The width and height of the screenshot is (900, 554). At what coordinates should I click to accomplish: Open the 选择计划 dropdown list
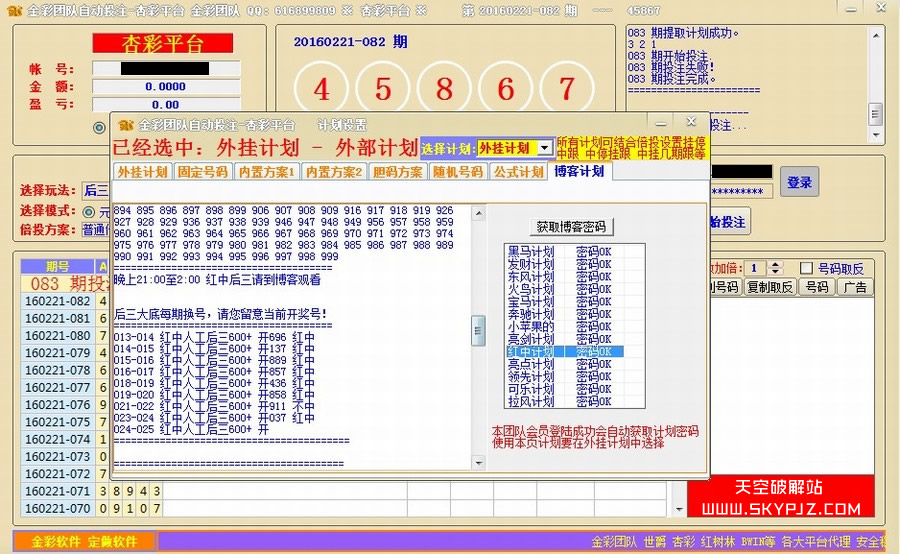pos(544,148)
